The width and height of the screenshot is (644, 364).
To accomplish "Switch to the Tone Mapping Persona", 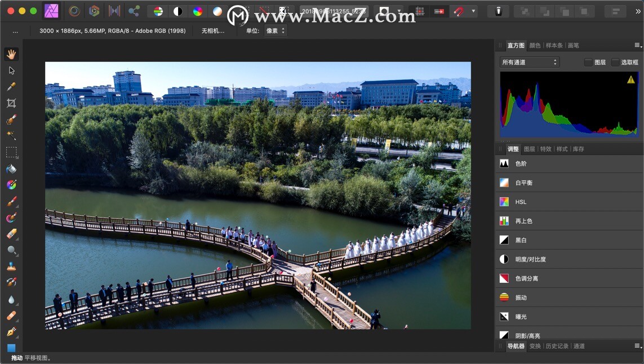I will pyautogui.click(x=114, y=11).
